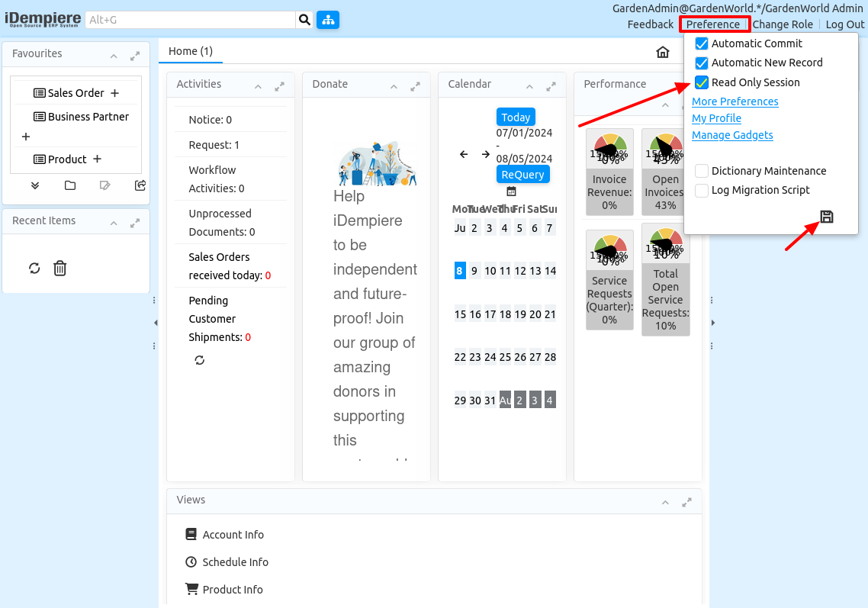Open the menu tree icon button
Screen dimensions: 868x608
point(328,20)
